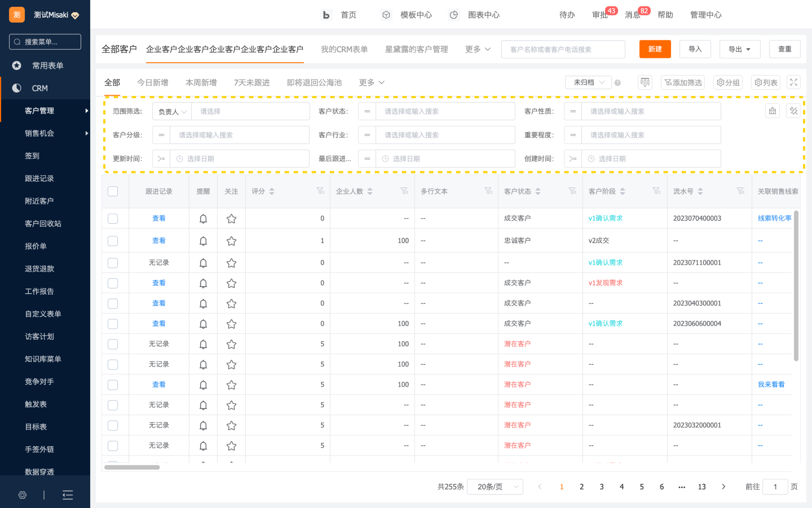Click the next page arrow in pagination
This screenshot has height=508, width=812.
[x=724, y=487]
